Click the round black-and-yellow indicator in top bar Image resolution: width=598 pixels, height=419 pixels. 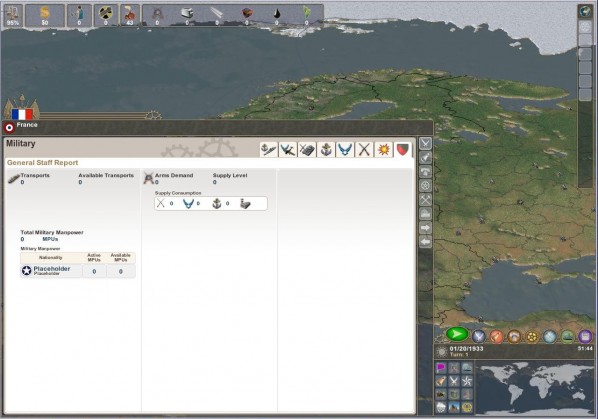point(106,16)
